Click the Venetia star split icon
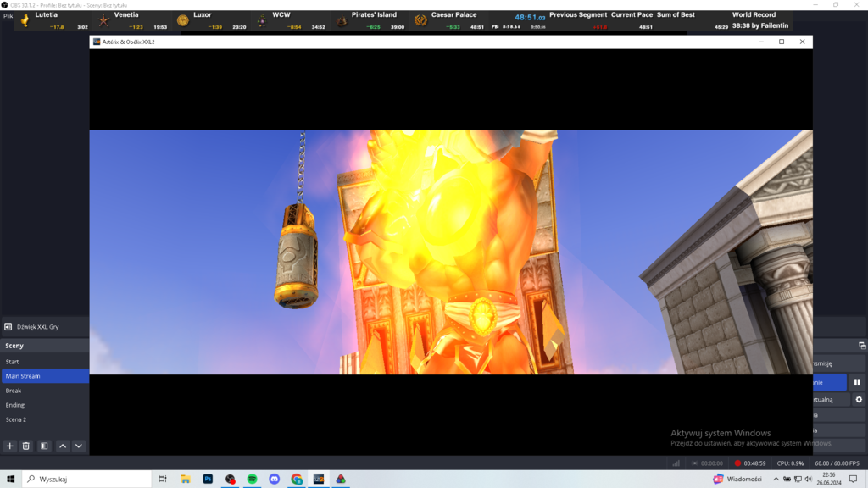The width and height of the screenshot is (868, 488). pyautogui.click(x=103, y=21)
